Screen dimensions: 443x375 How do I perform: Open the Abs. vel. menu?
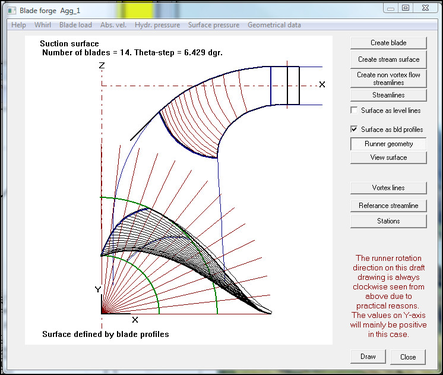[x=113, y=25]
